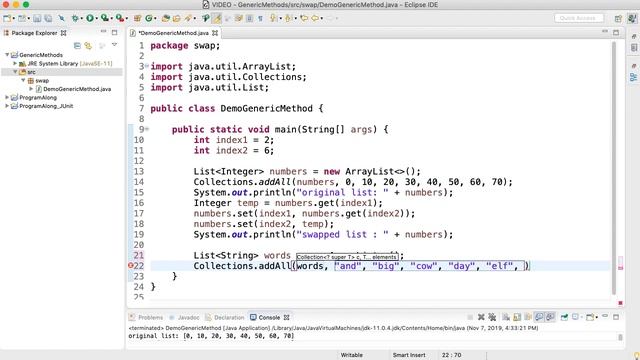This screenshot has height=360, width=640.
Task: Click the editor vertical scrollbar
Action: [x=613, y=167]
